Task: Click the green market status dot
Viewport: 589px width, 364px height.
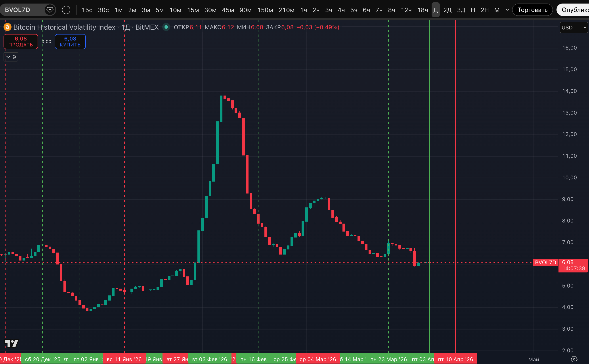Action: 166,27
